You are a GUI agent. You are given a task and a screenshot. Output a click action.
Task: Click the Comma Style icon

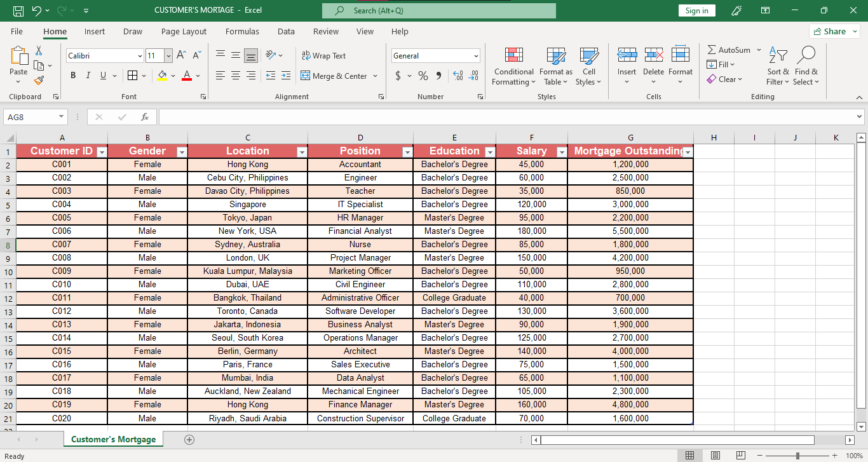pos(438,76)
